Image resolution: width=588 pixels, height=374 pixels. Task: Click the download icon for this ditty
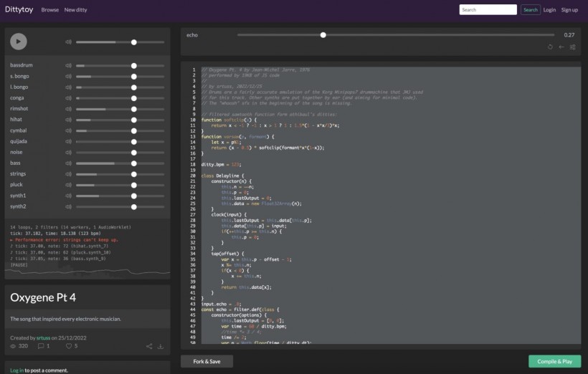click(161, 346)
